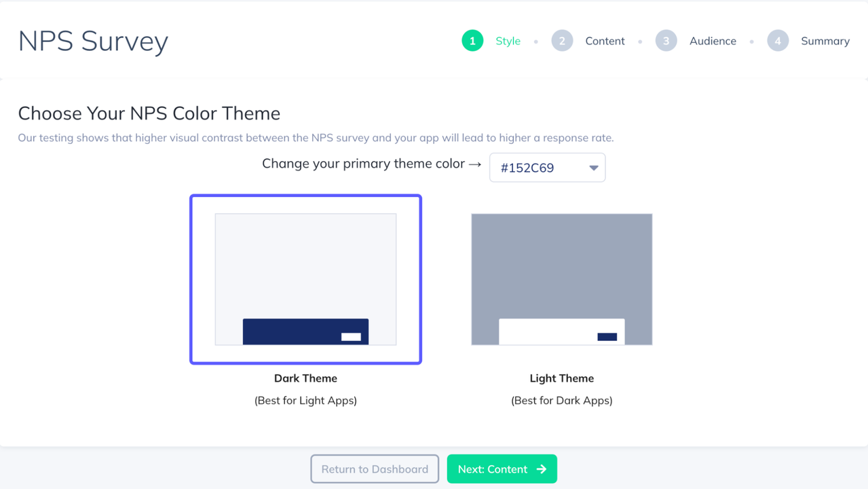Choose the Dark Theme label
The width and height of the screenshot is (868, 489).
(x=305, y=378)
